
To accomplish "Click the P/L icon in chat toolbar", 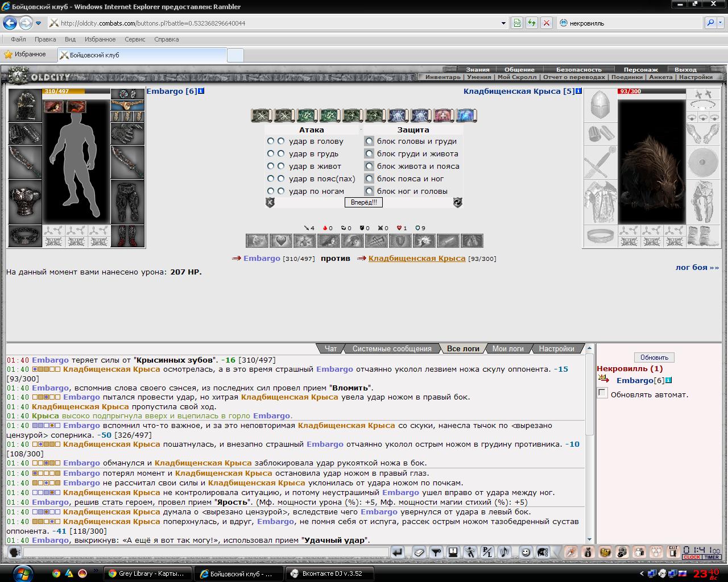I will [487, 552].
